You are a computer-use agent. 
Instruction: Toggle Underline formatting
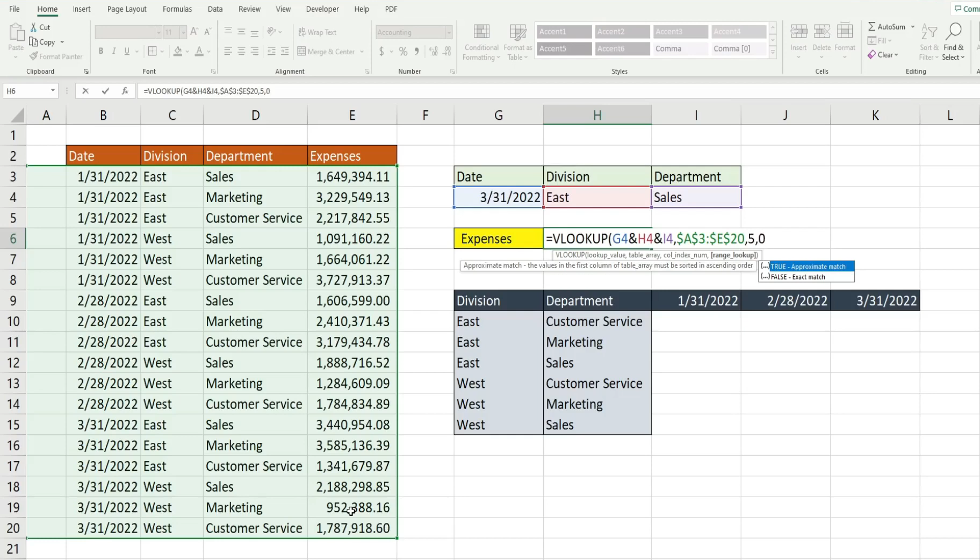point(127,52)
